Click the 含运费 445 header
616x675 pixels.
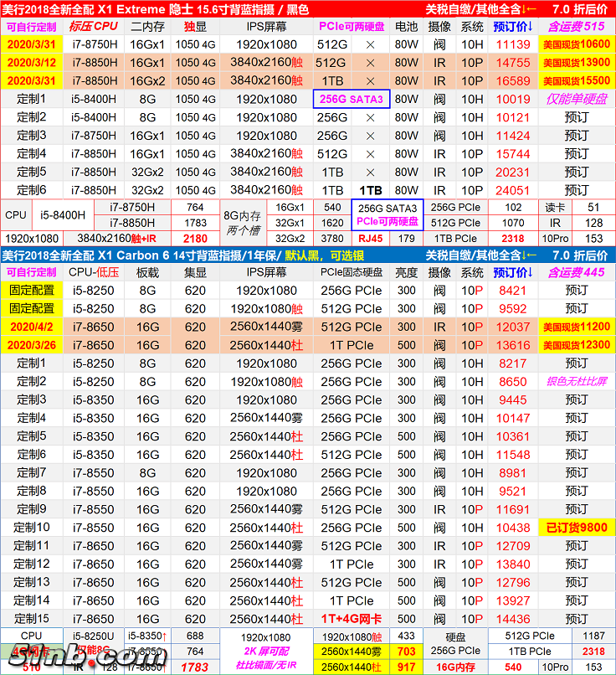click(577, 272)
